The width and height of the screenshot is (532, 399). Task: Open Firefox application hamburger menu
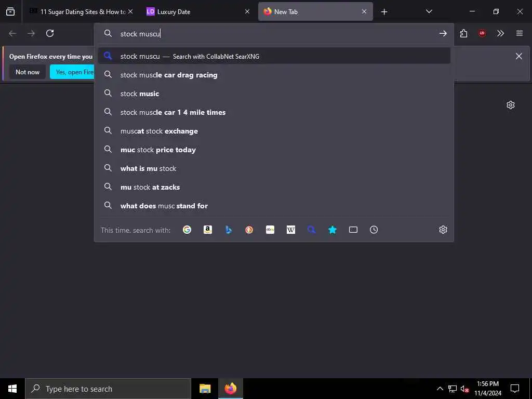point(520,33)
